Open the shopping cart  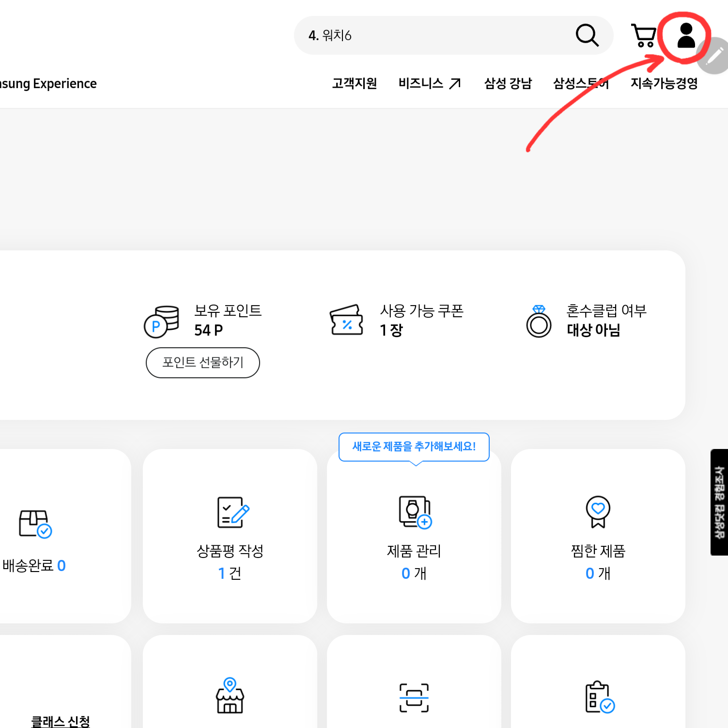pyautogui.click(x=644, y=35)
